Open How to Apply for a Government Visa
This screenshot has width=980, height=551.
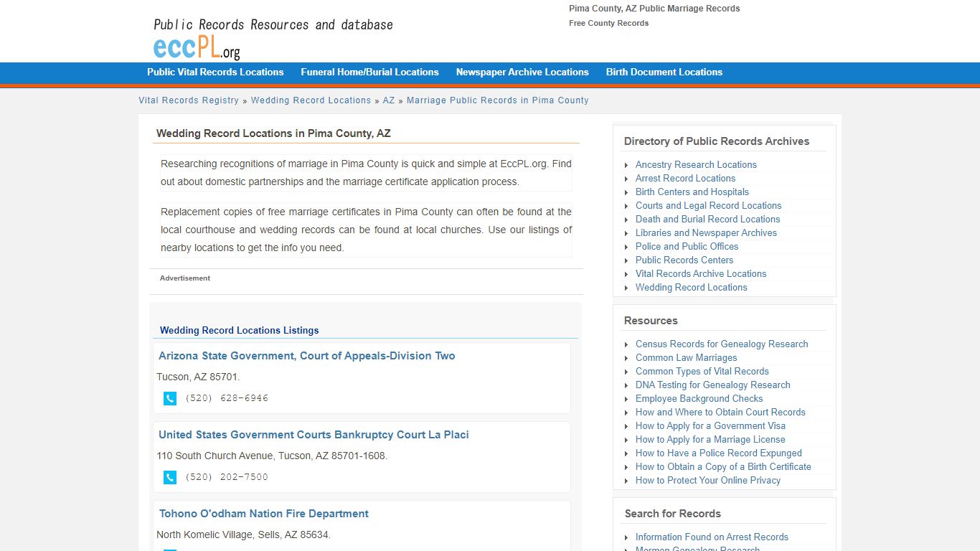point(710,425)
